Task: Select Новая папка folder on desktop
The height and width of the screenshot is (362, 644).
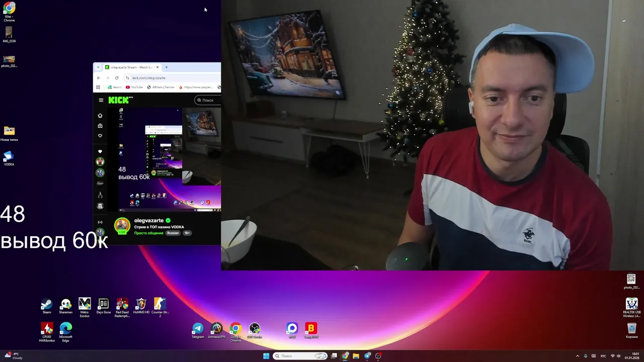Action: point(9,133)
